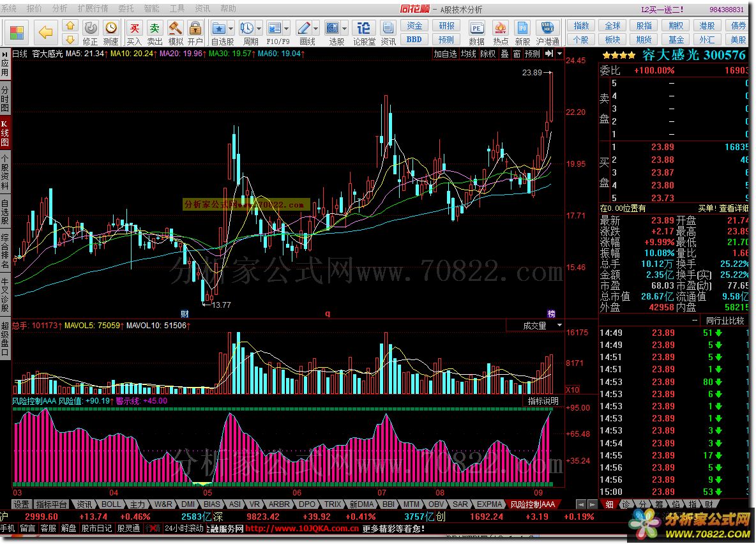Expand the F10/F9 dropdown arrow
This screenshot has width=756, height=544.
(287, 29)
